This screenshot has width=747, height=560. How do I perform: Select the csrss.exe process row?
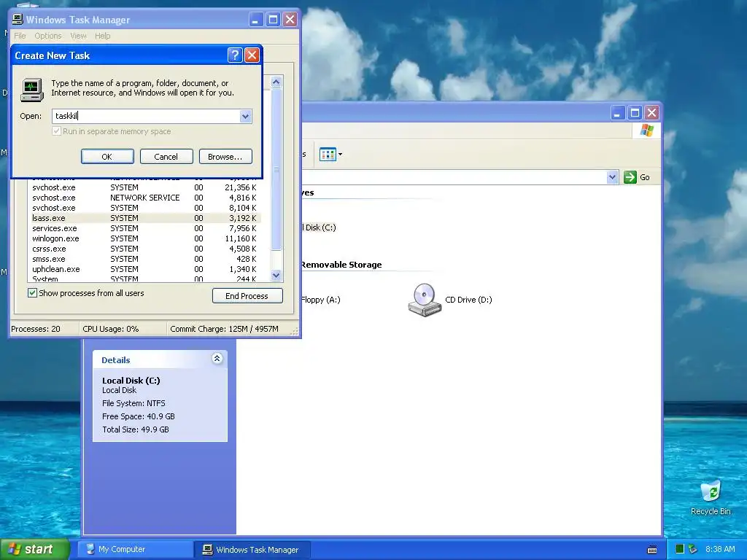click(x=144, y=249)
